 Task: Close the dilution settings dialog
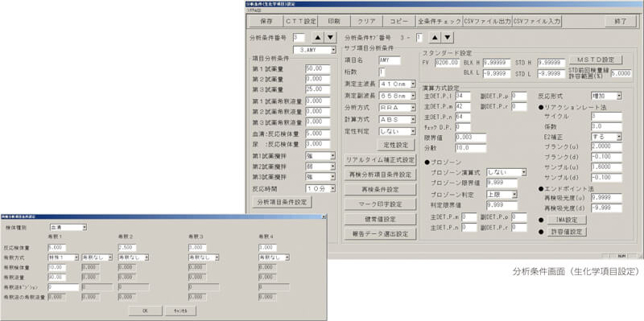click(324, 216)
